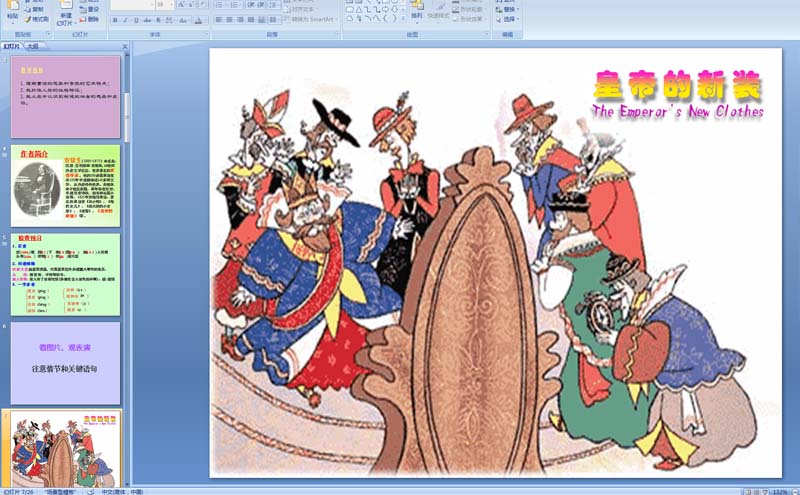Screen dimensions: 800x495
Task: Toggle Italic formatting
Action: pos(126,20)
